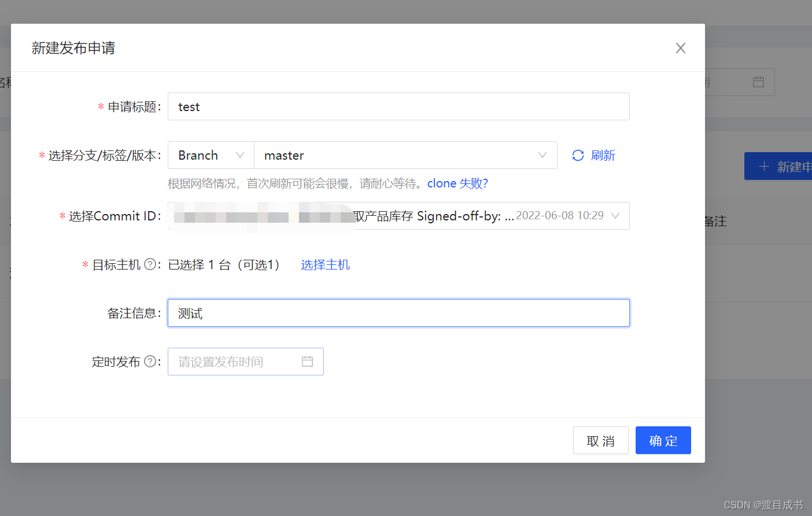812x516 pixels.
Task: Click the 选择主机 link
Action: 325,264
